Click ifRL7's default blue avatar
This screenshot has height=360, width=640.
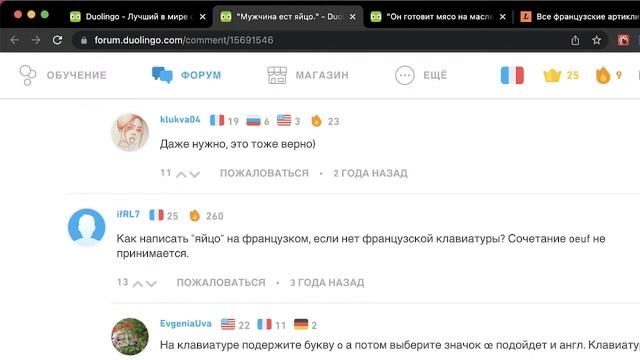[87, 227]
